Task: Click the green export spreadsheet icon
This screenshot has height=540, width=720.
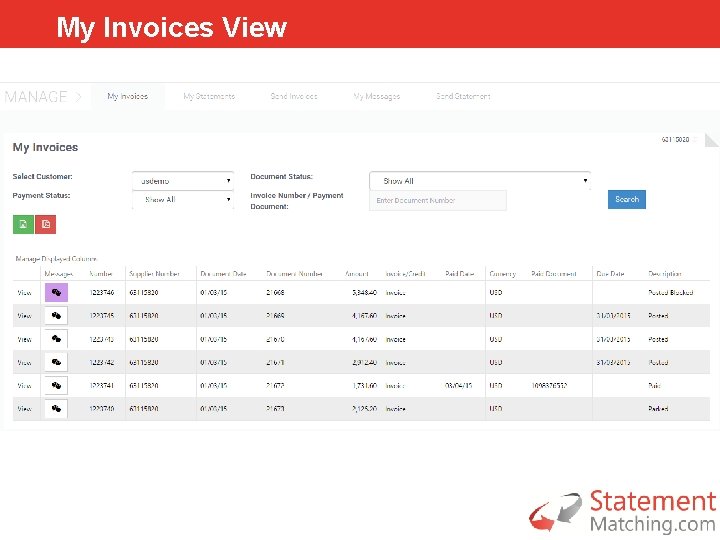Action: [23, 225]
